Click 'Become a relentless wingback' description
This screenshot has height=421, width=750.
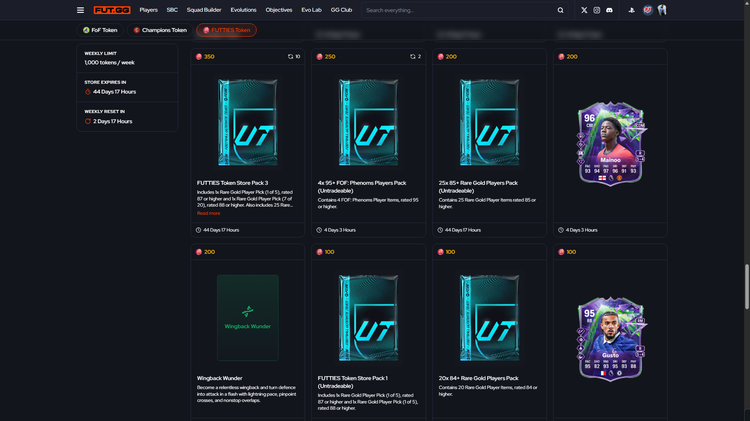246,394
